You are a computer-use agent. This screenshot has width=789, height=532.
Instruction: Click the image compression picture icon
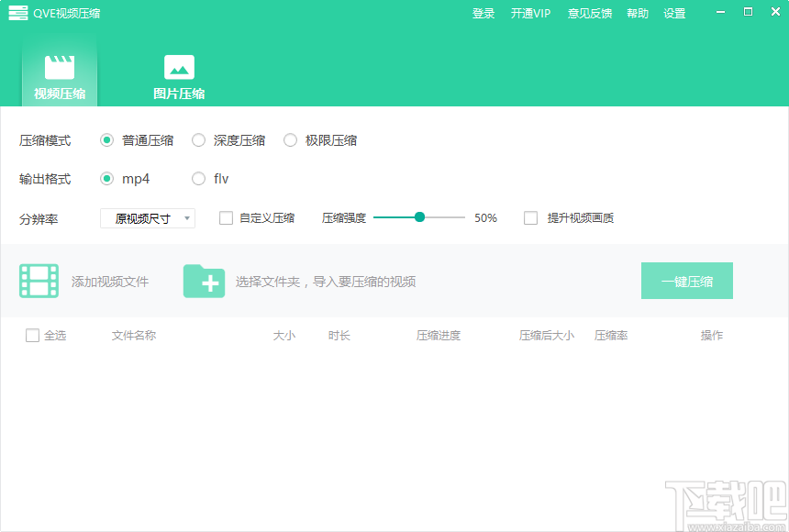178,68
